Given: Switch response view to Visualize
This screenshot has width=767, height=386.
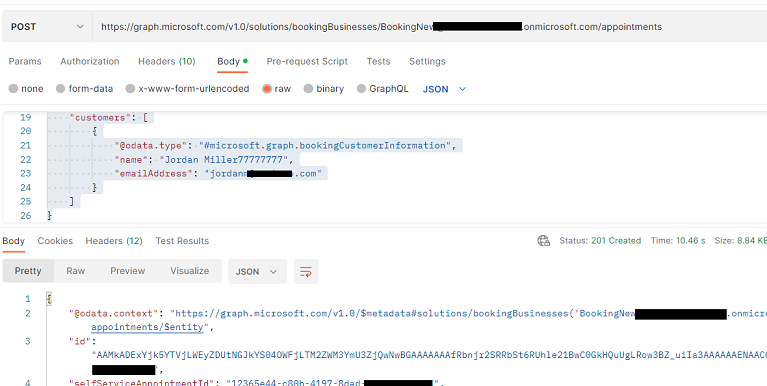Looking at the screenshot, I should coord(189,271).
